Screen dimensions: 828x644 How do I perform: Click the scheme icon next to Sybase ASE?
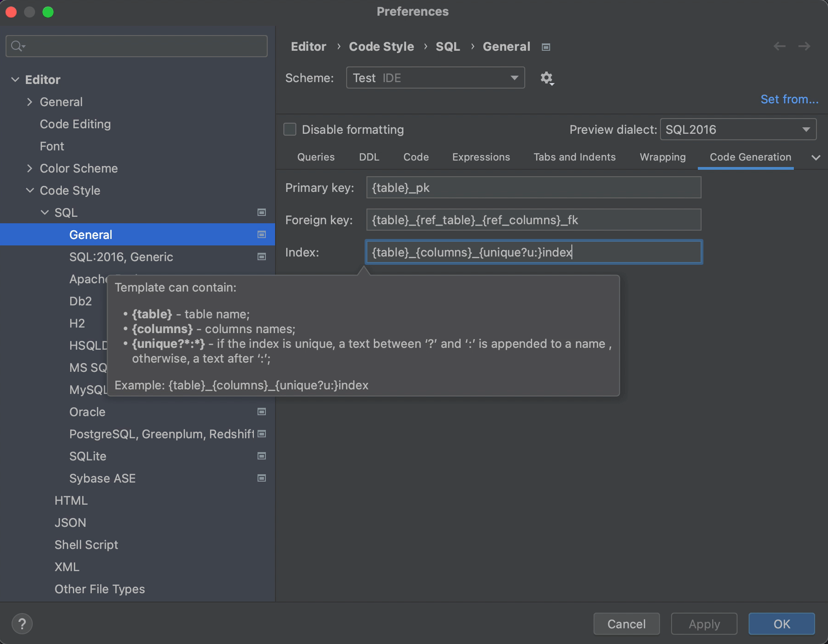click(262, 478)
